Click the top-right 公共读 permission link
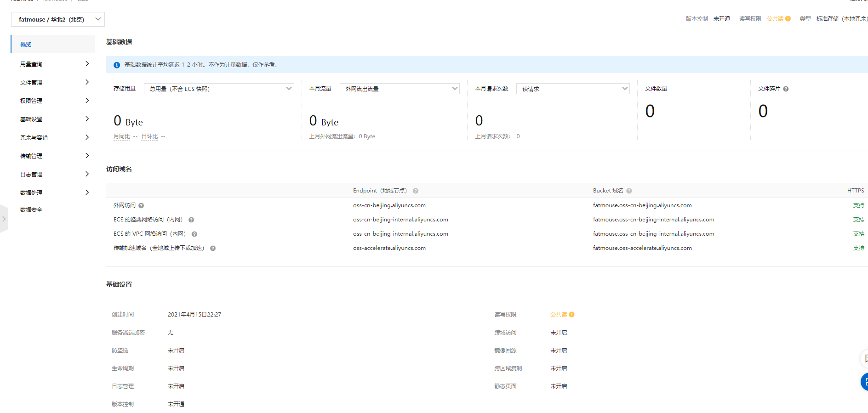Viewport: 868px width, 413px height. coord(775,19)
